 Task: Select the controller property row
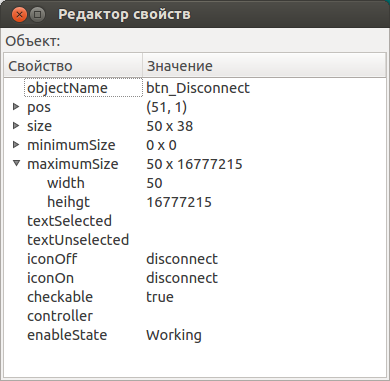click(195, 316)
